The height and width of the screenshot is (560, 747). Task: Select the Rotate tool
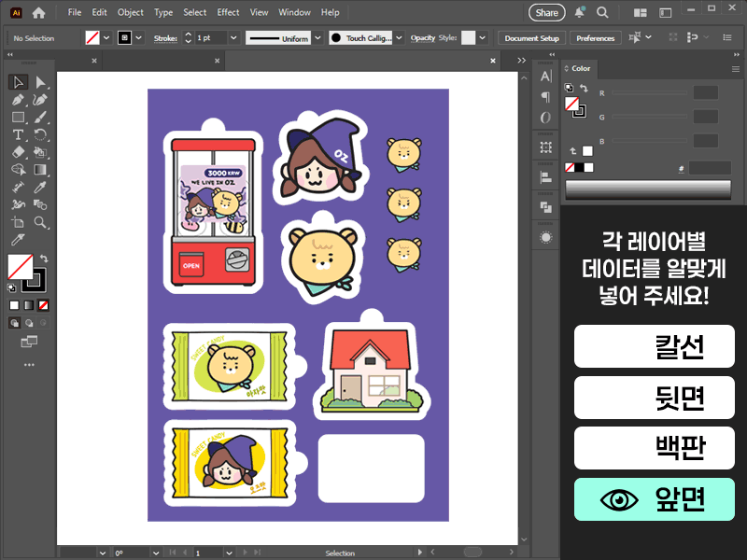pyautogui.click(x=40, y=134)
